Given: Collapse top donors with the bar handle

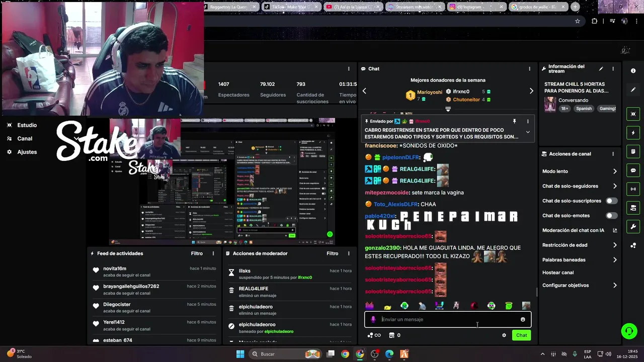Looking at the screenshot, I should [x=448, y=109].
